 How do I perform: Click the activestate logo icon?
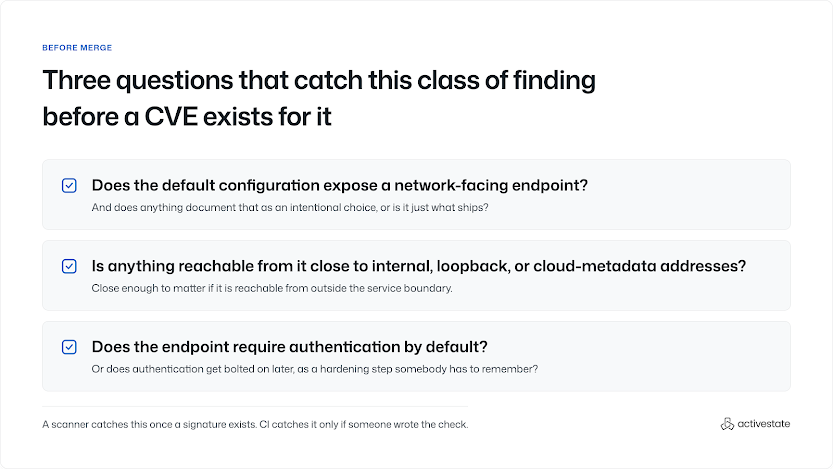(727, 424)
